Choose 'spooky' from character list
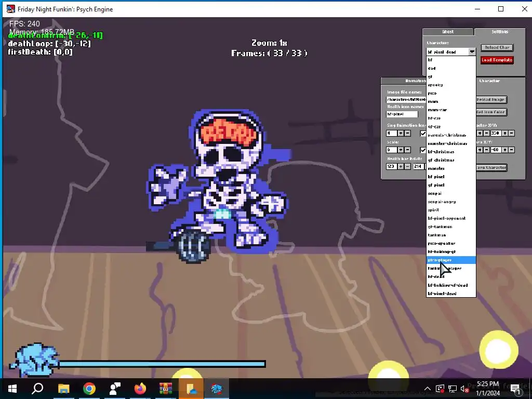Image resolution: width=532 pixels, height=399 pixels. pyautogui.click(x=451, y=85)
